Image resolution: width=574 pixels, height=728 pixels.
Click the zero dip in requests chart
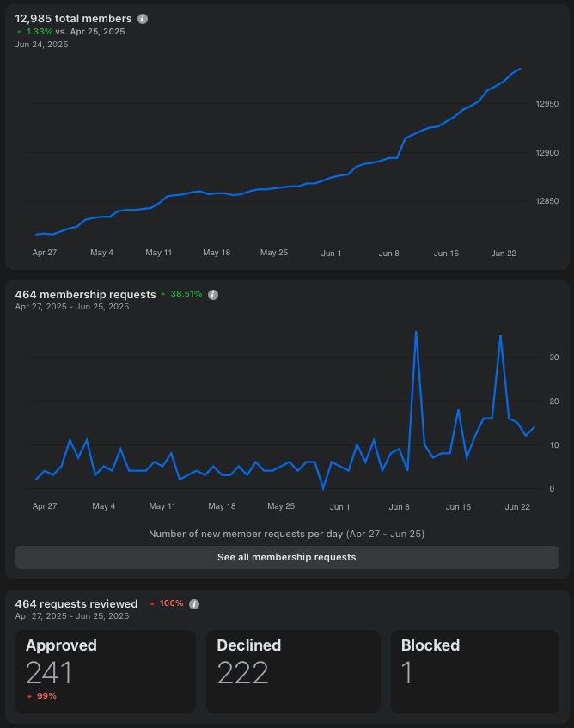click(323, 489)
